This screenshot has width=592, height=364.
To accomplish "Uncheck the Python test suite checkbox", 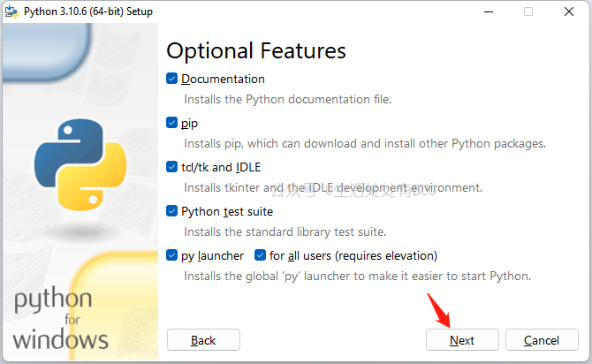I will pyautogui.click(x=172, y=211).
